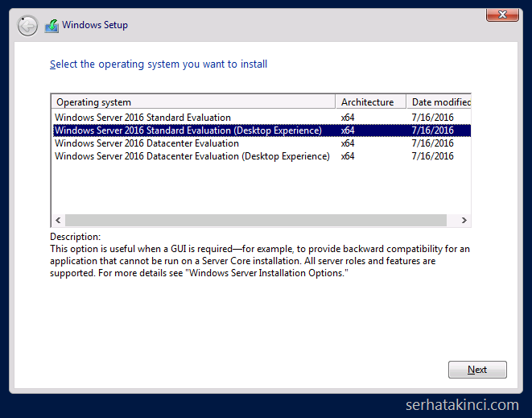Select Windows Server 2016 Standard Evaluation

point(142,118)
